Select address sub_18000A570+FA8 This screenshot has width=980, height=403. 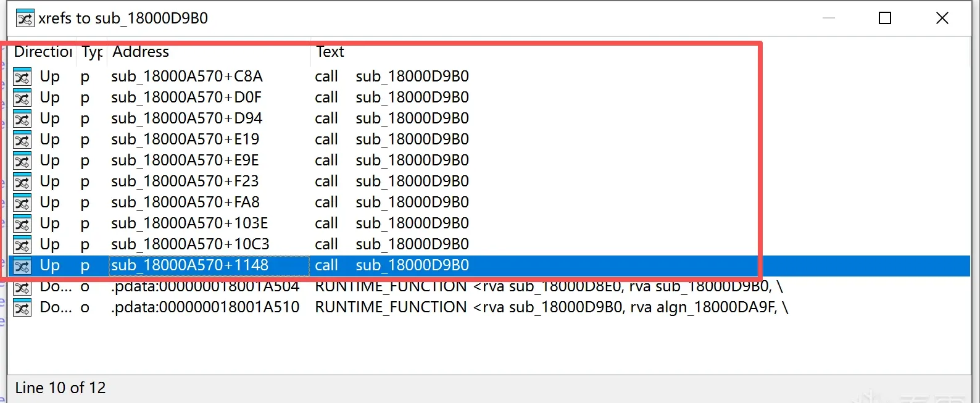point(185,202)
